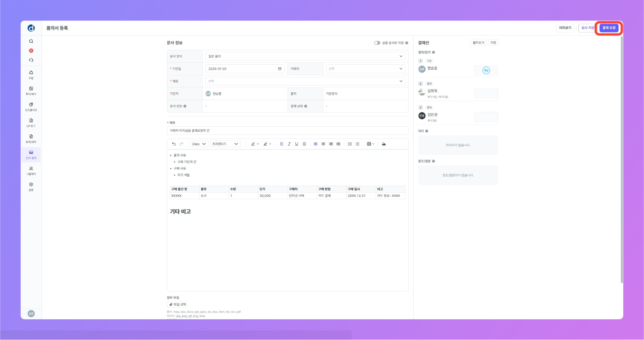Align text left
This screenshot has width=644, height=340.
[x=316, y=144]
